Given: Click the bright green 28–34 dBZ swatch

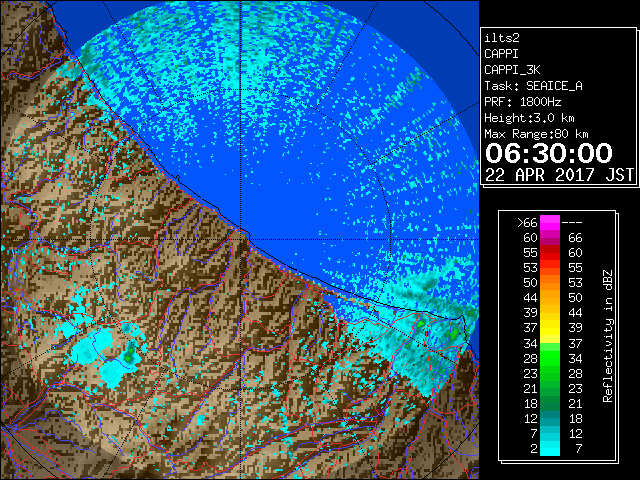Looking at the screenshot, I should pyautogui.click(x=550, y=358).
